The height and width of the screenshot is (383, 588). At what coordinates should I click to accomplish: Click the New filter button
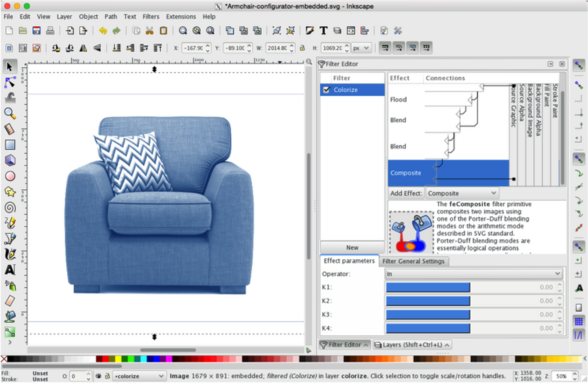click(352, 248)
